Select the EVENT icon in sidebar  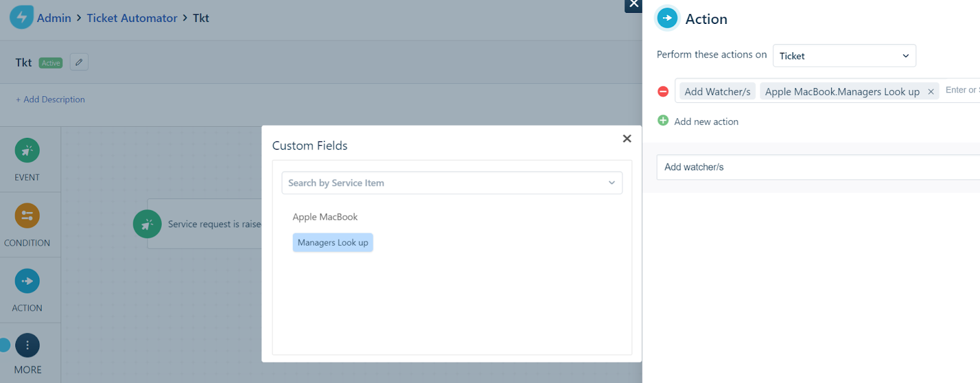(x=27, y=150)
